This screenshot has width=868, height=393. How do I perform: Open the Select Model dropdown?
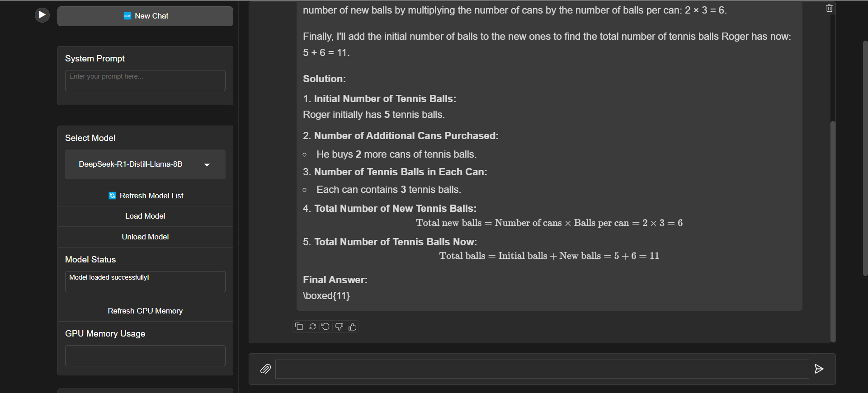[145, 164]
